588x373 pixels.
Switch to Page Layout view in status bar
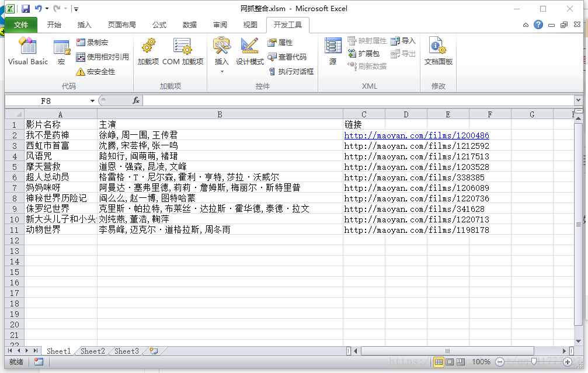(449, 362)
